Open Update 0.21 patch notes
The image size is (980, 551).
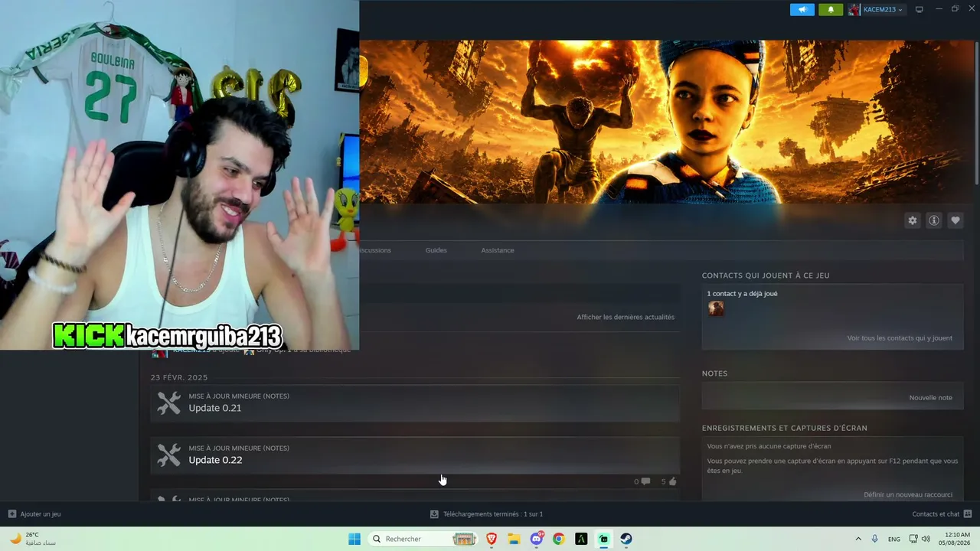click(415, 403)
